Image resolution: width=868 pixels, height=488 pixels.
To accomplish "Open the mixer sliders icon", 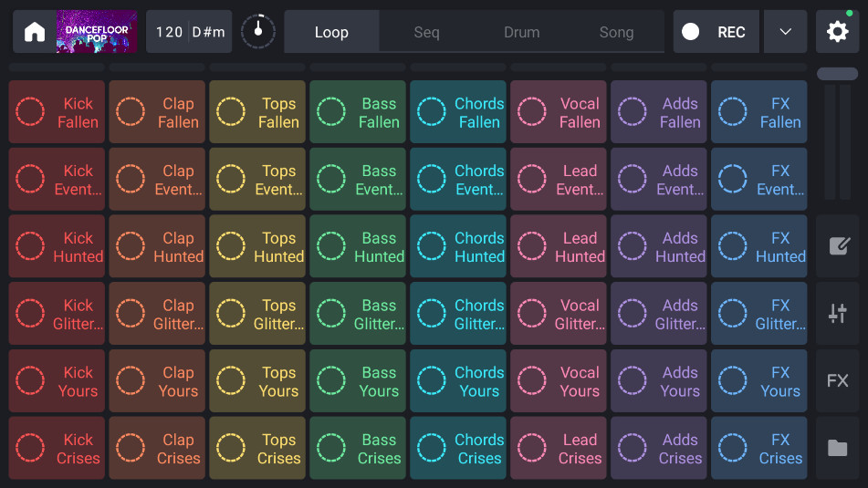I will [x=837, y=313].
